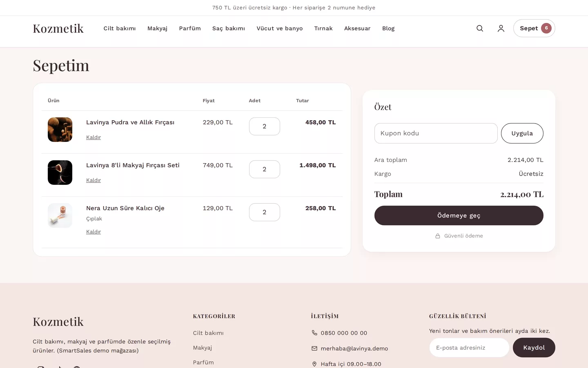Open the Aksesuar navigation item
The image size is (588, 368).
coord(357,28)
